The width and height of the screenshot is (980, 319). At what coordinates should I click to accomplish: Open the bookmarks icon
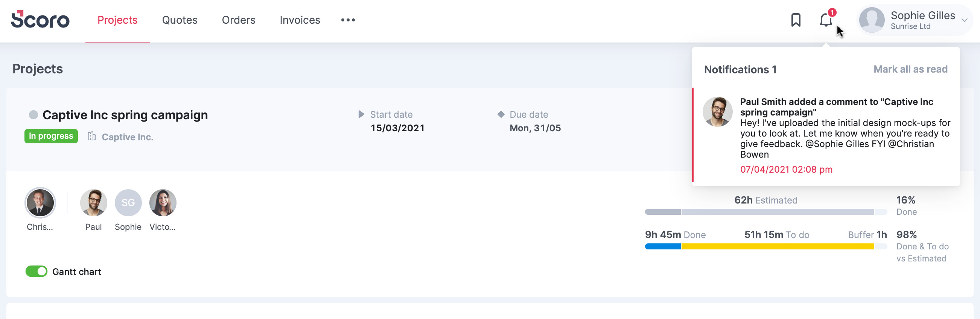pos(796,20)
